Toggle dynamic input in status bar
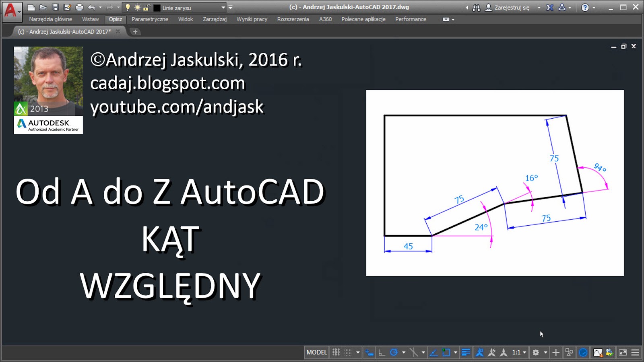Screen dimensions: 644x362 369,352
